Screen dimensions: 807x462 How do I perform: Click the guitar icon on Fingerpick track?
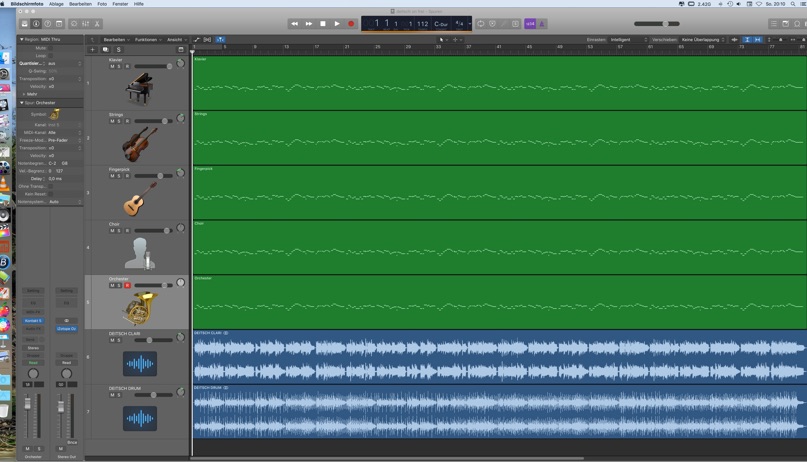[139, 199]
